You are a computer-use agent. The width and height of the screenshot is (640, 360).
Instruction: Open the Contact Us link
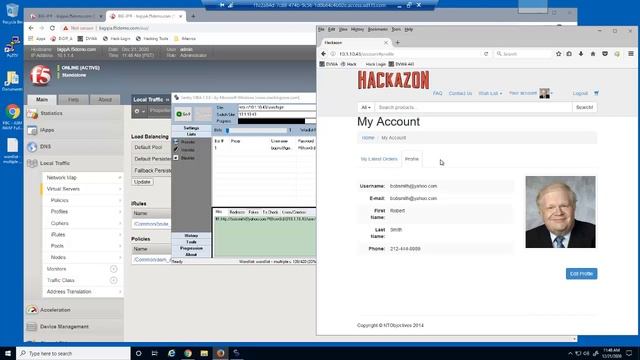tap(460, 93)
